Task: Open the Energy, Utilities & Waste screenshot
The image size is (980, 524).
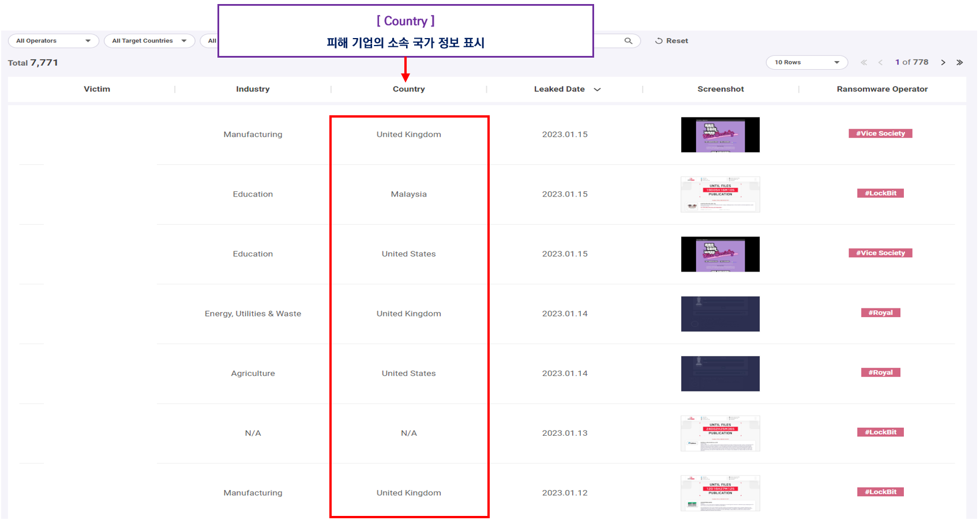Action: [x=720, y=314]
